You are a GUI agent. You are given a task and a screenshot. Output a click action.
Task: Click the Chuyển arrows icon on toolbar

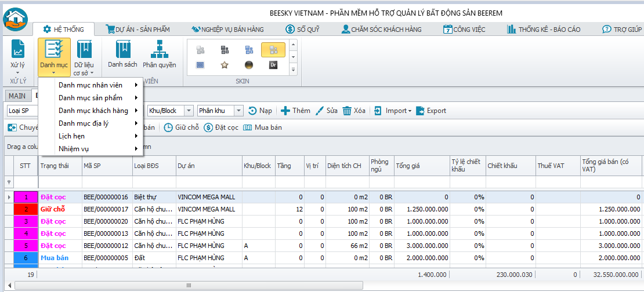coord(12,127)
